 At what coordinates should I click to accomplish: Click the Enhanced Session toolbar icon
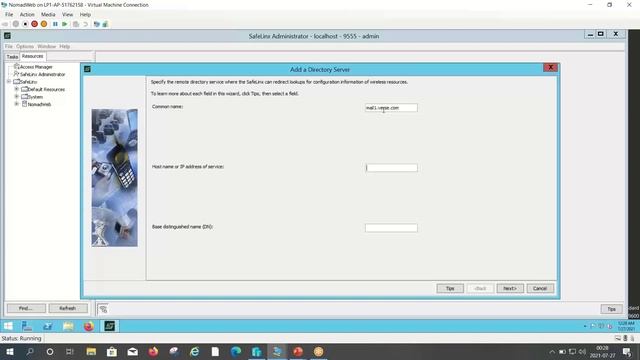(96, 24)
